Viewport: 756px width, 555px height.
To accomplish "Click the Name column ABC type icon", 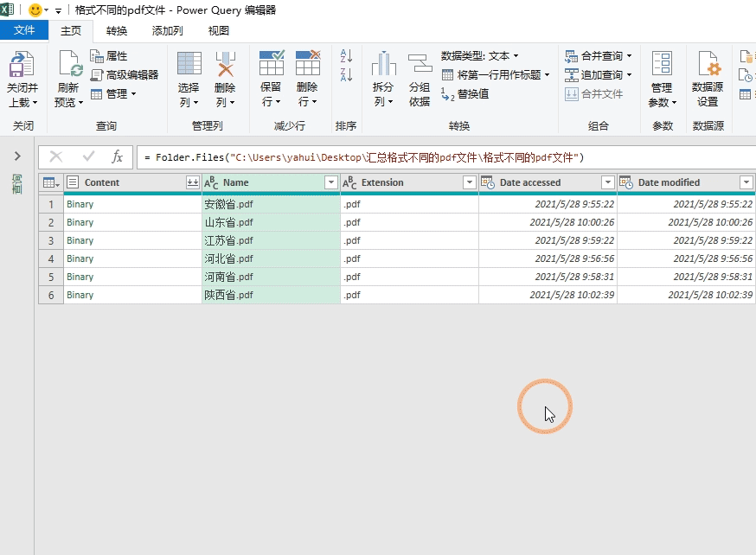I will pos(211,182).
